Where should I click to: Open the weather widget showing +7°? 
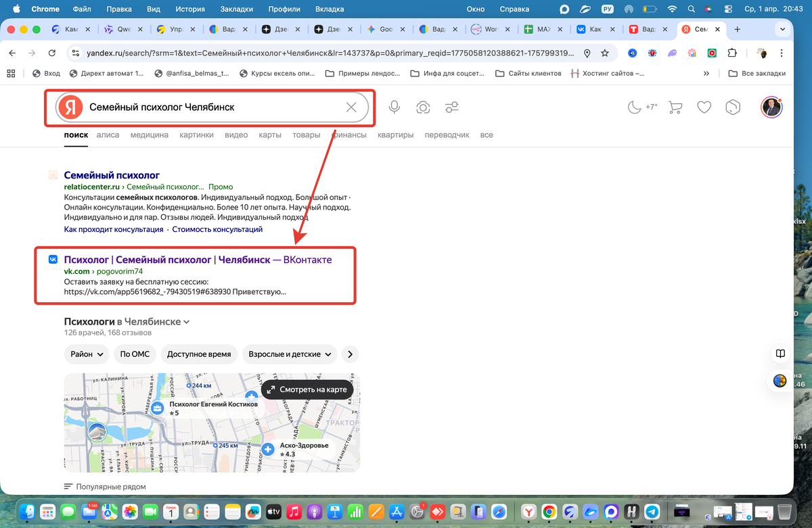tap(642, 107)
